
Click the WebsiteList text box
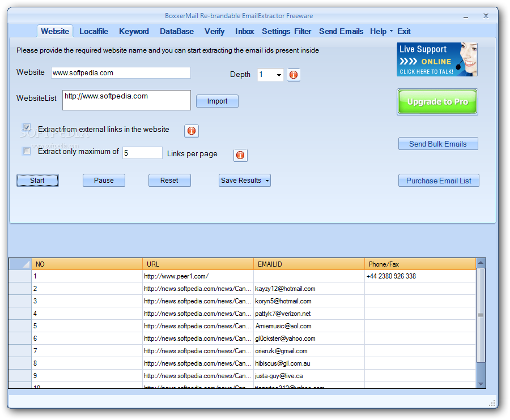coord(126,100)
